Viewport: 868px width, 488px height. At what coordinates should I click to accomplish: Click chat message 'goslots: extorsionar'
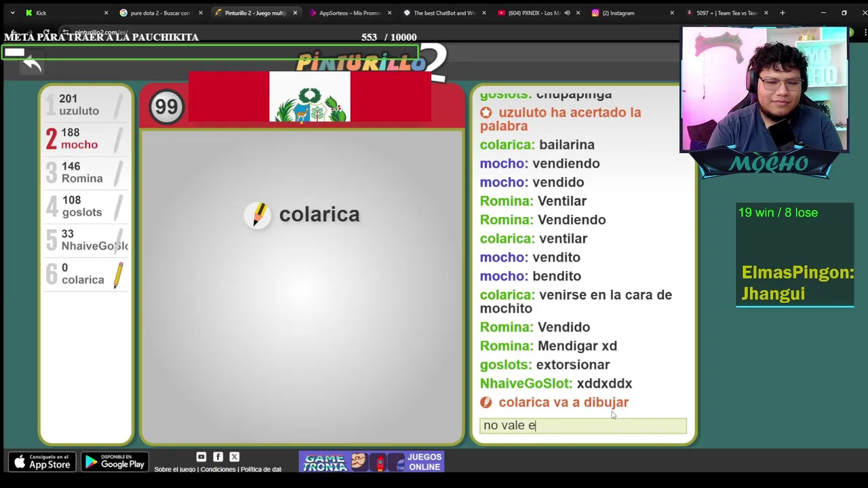545,365
